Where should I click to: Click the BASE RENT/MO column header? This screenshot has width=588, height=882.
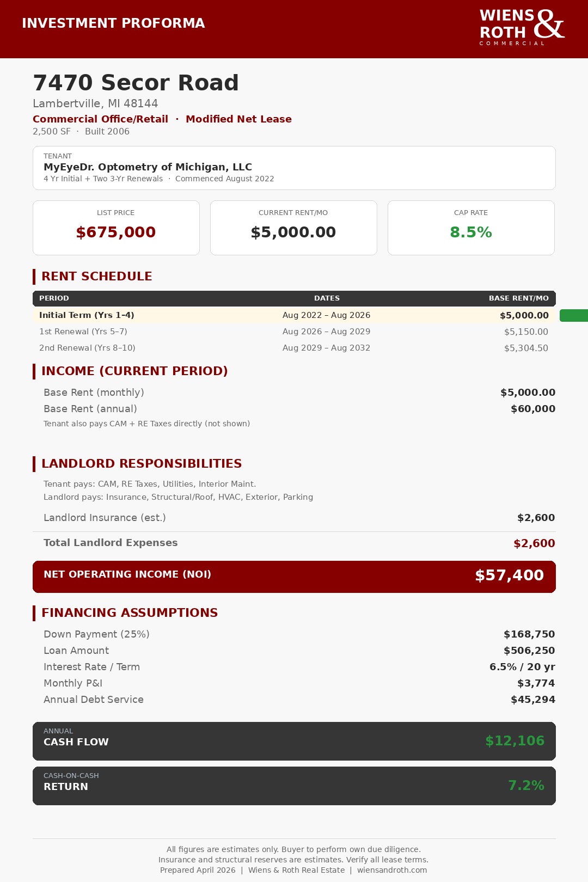point(518,298)
